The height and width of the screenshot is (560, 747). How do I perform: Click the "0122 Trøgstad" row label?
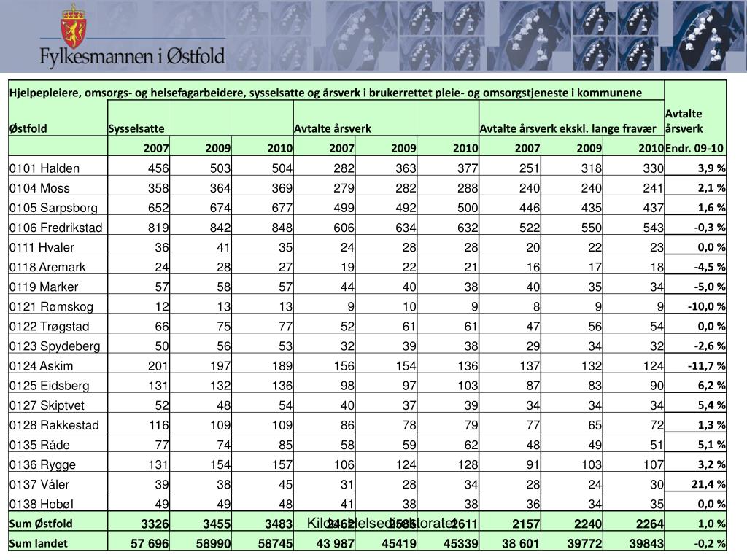[x=50, y=327]
